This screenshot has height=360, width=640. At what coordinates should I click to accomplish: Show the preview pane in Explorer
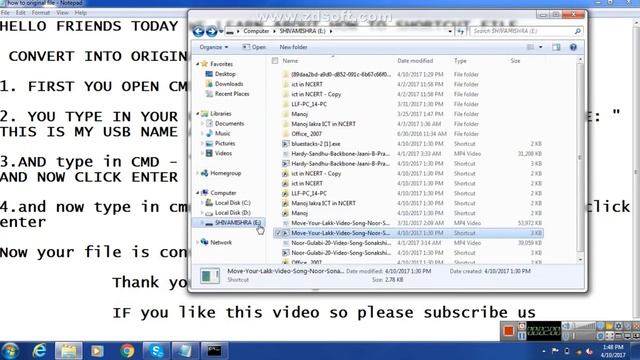(556, 47)
